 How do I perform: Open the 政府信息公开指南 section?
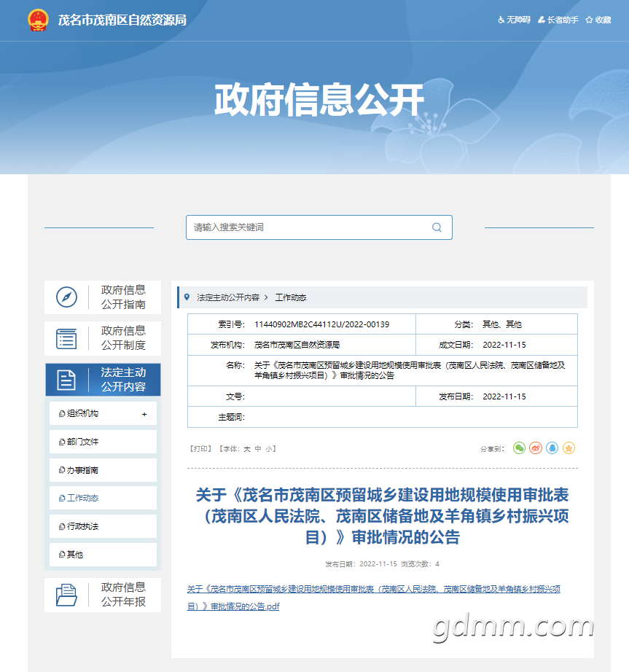click(103, 297)
